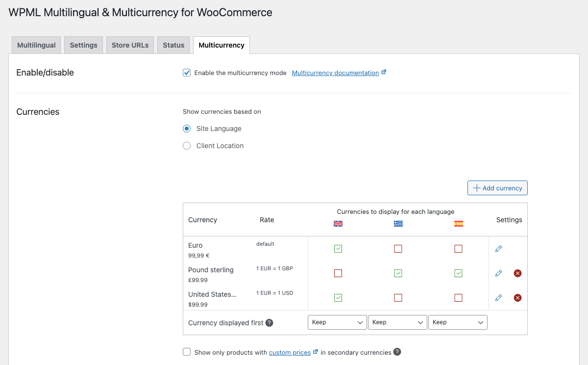Disable Pound sterling for Greek language
588x365 pixels.
pyautogui.click(x=398, y=273)
